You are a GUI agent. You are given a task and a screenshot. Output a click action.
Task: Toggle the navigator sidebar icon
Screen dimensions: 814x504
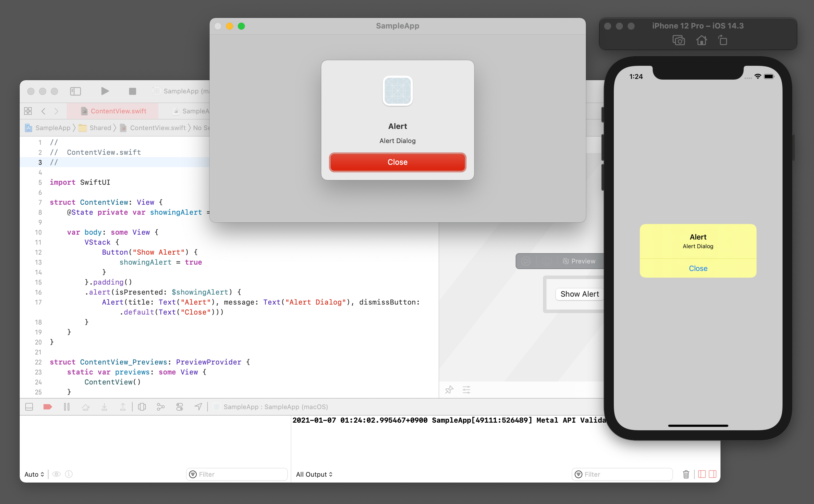coord(75,91)
